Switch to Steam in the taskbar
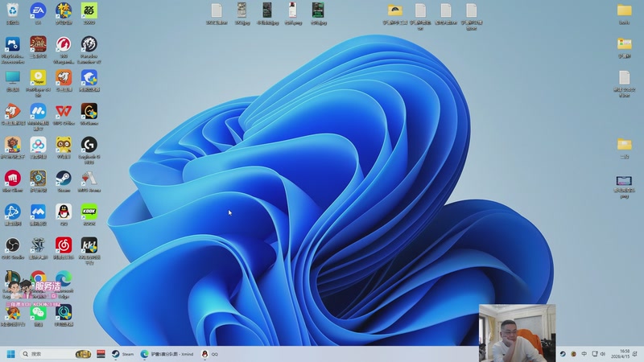The width and height of the screenshot is (644, 362). coord(123,354)
